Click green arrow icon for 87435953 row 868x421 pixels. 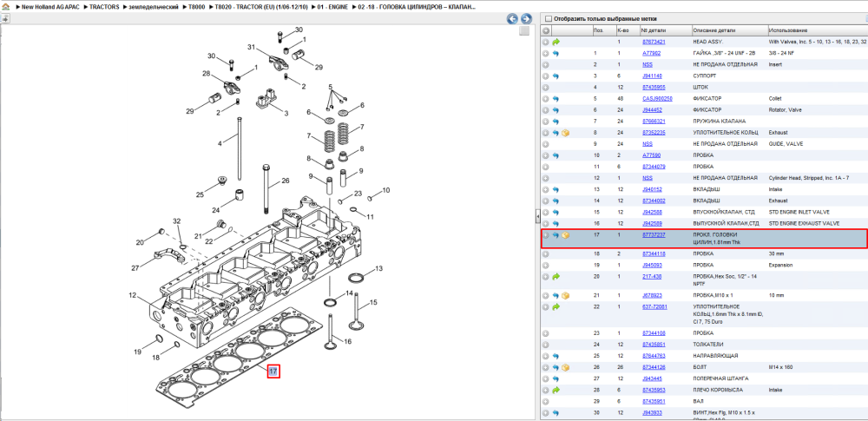point(556,390)
